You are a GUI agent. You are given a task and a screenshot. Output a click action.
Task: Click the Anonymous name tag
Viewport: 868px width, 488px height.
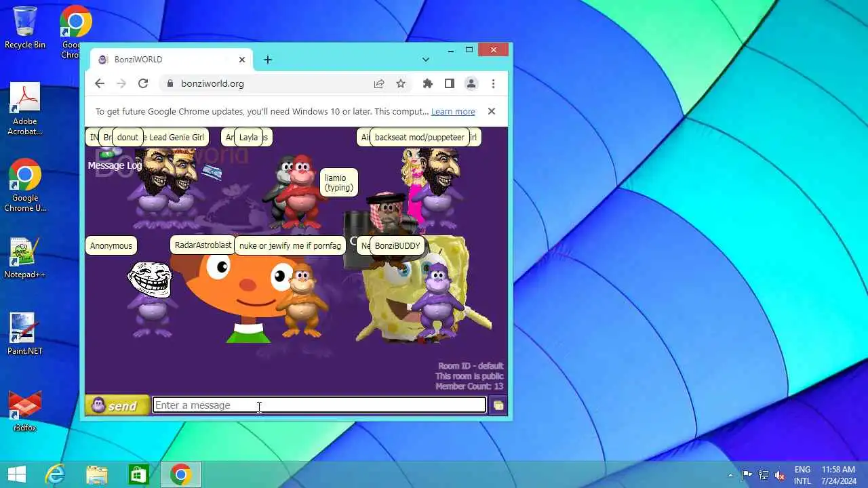(111, 245)
